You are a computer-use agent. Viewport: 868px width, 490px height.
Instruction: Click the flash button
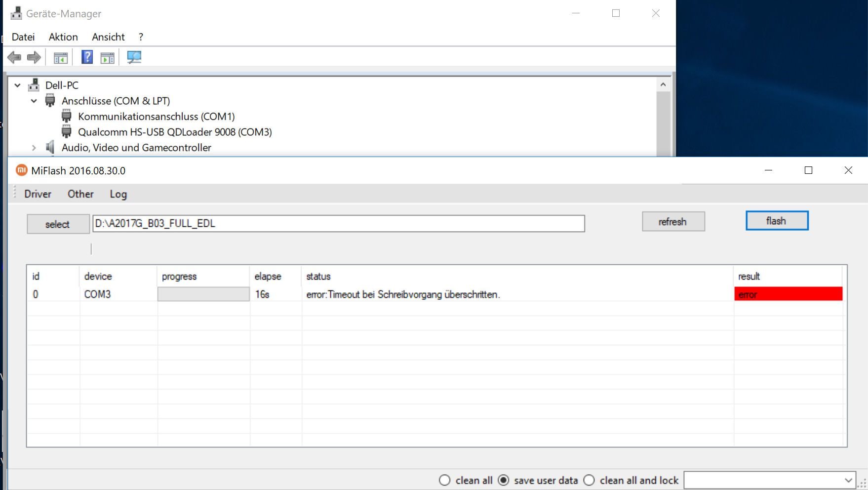coord(777,221)
